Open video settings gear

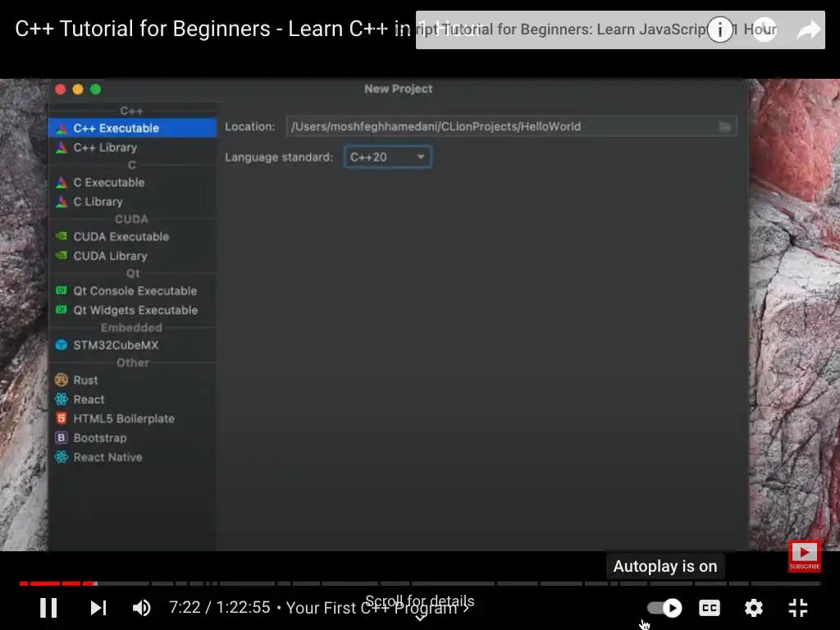pos(754,608)
